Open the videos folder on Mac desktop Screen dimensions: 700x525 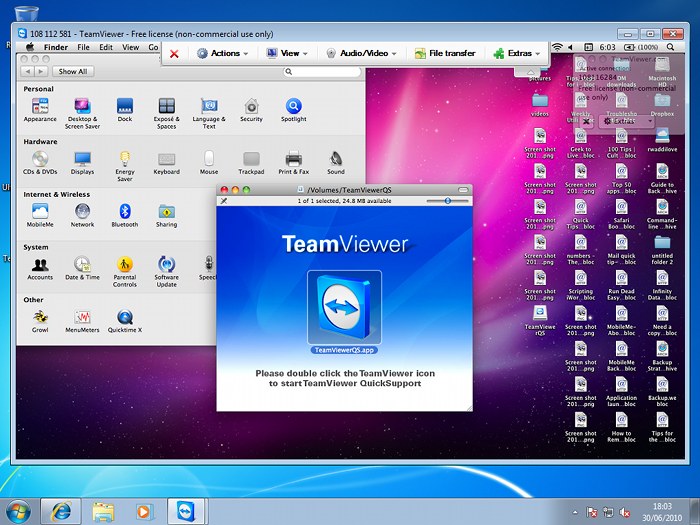540,105
